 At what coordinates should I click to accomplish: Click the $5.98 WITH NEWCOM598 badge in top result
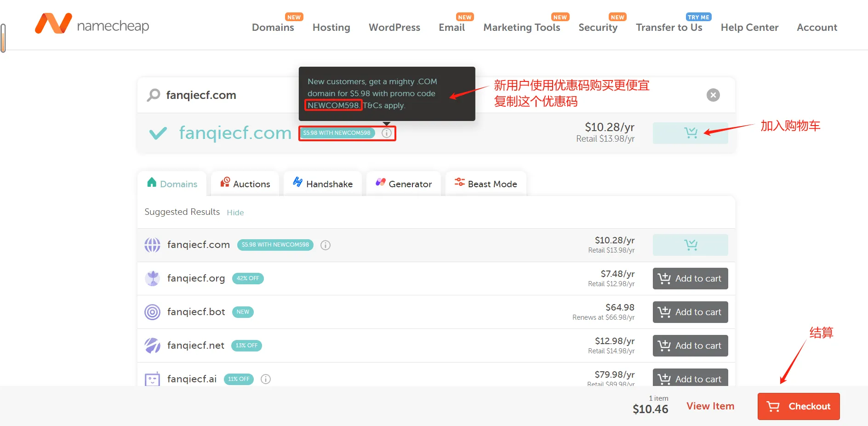337,133
